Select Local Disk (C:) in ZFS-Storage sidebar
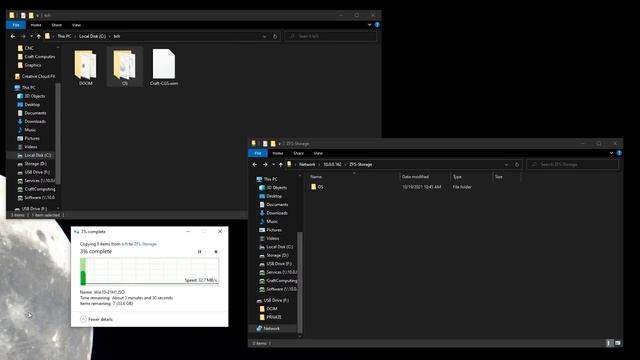Viewport: 640px width, 360px height. point(276,247)
